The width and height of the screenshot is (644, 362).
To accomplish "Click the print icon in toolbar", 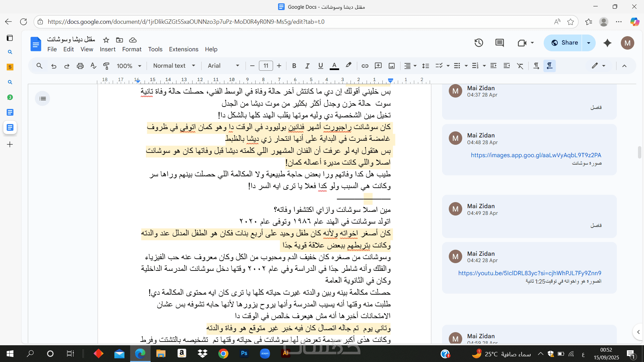I will [80, 66].
